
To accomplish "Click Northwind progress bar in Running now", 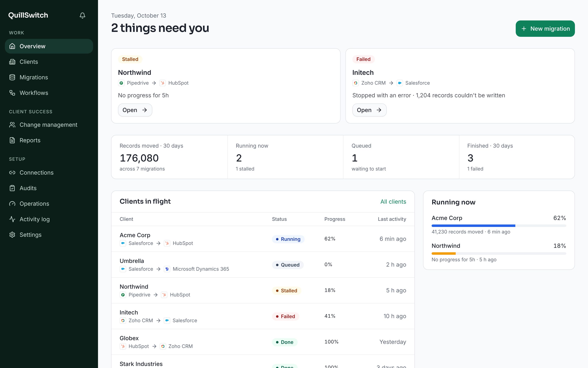I will tap(499, 253).
